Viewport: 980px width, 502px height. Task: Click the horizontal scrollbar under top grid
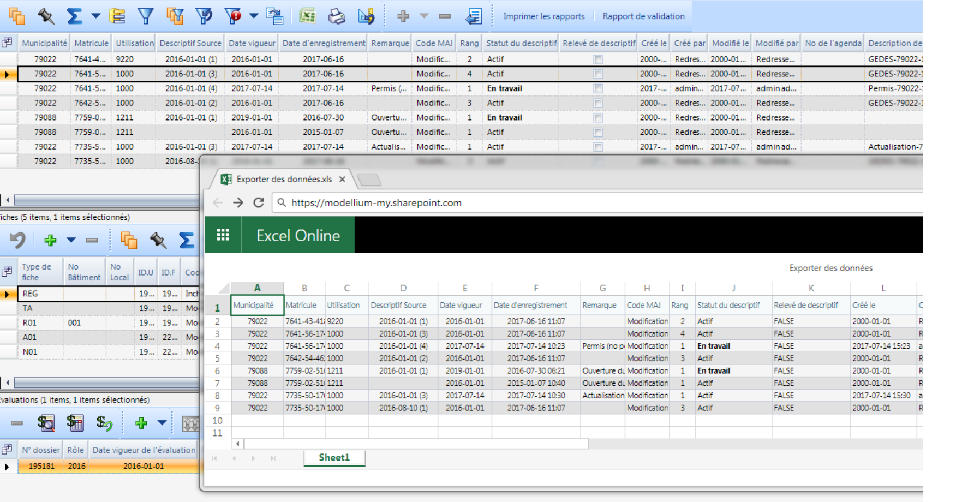[x=106, y=200]
